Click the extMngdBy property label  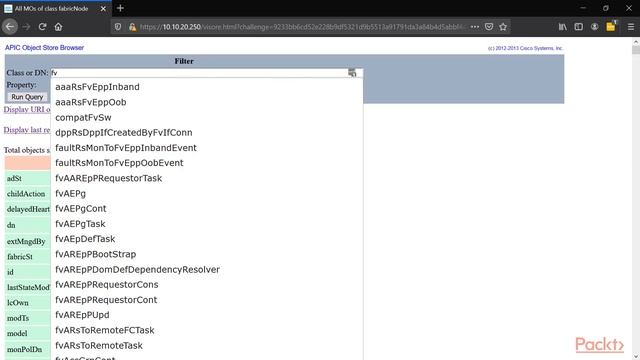point(26,241)
